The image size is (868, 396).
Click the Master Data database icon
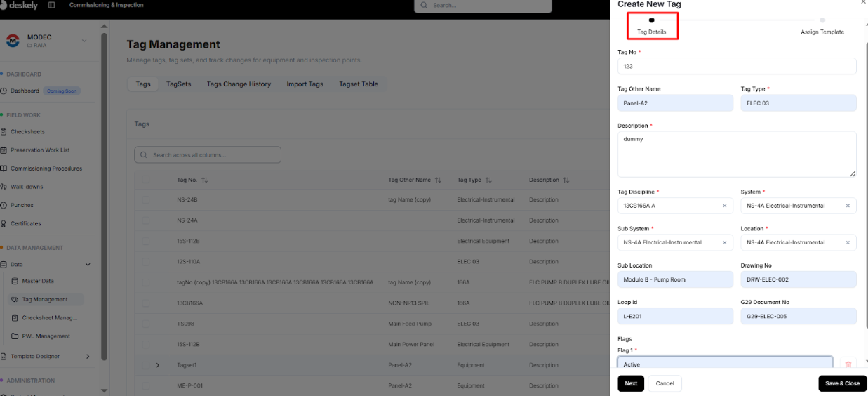click(x=15, y=281)
